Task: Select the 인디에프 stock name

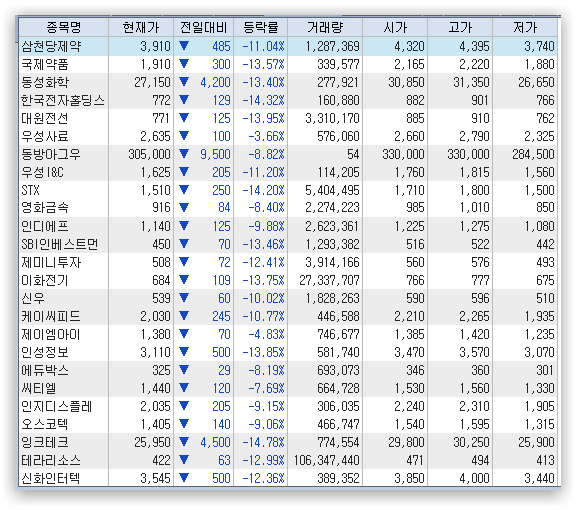Action: tap(45, 226)
